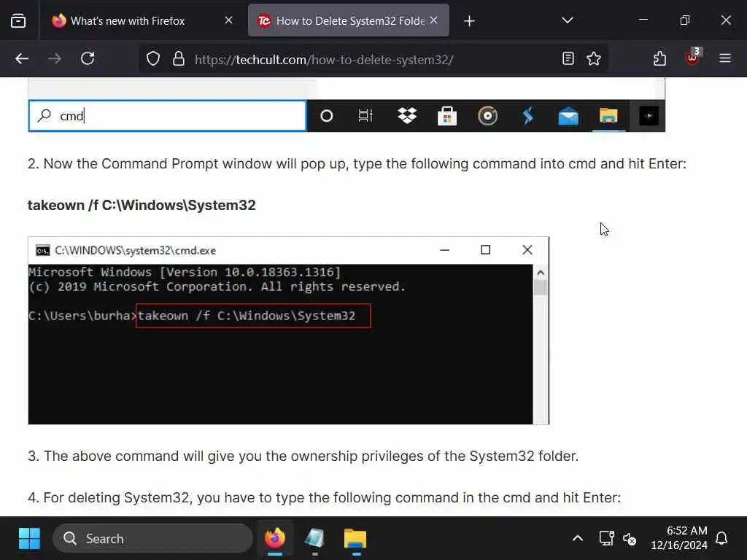Click step 2 Command Prompt instruction text
The image size is (747, 560).
pyautogui.click(x=357, y=164)
